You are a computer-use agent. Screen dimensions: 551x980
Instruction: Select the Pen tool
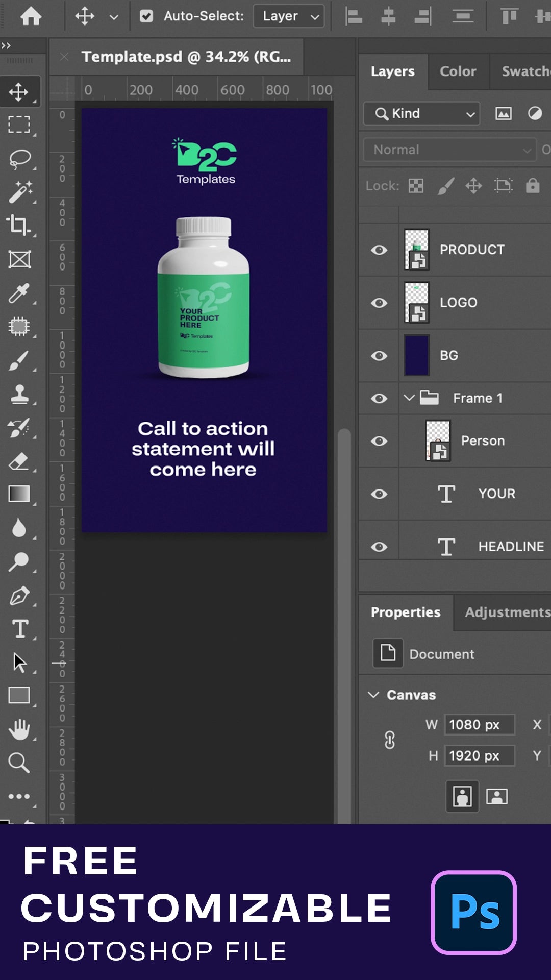pyautogui.click(x=19, y=596)
